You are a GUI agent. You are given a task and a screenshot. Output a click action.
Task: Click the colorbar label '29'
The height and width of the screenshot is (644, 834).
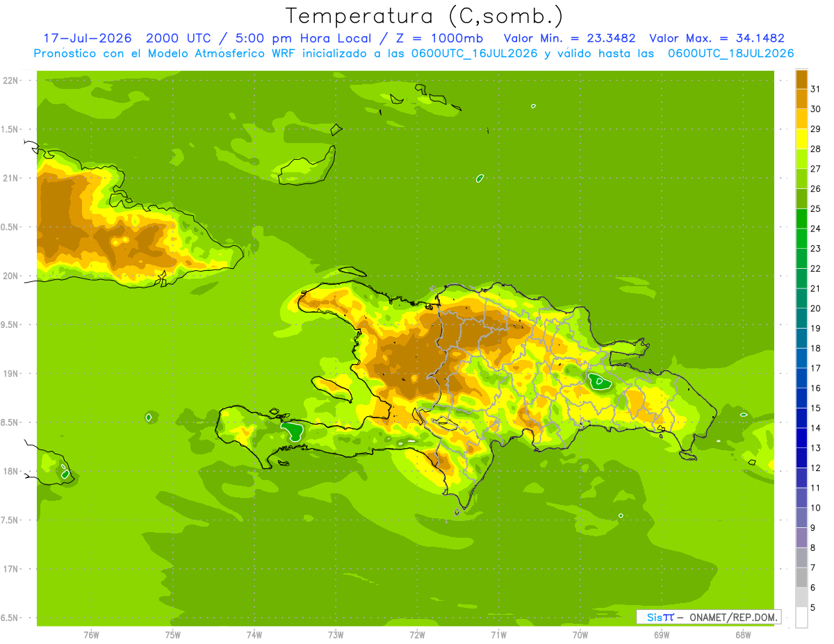(815, 129)
